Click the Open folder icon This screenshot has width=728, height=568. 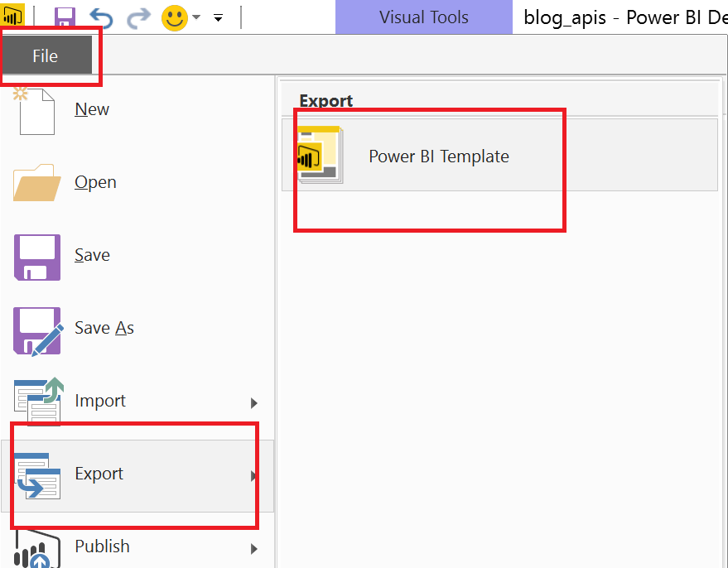pyautogui.click(x=36, y=183)
